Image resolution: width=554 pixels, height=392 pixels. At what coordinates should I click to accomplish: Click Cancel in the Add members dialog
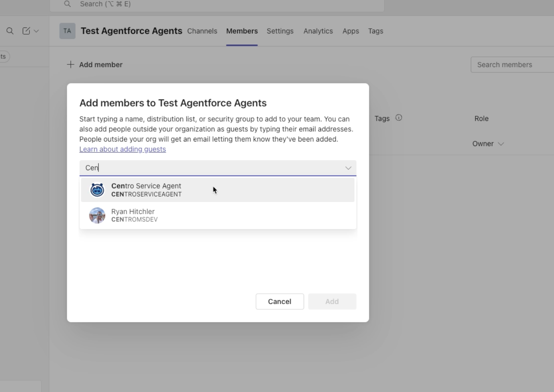click(280, 301)
